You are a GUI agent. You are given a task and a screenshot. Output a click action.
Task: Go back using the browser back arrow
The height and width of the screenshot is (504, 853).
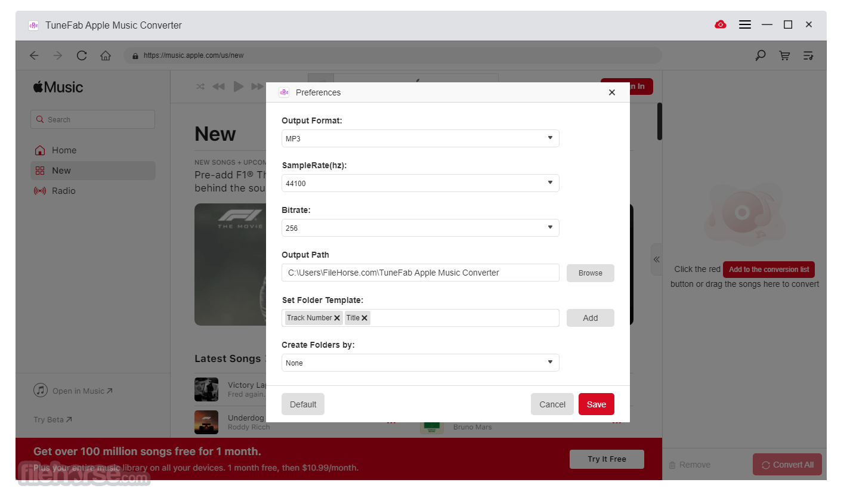34,55
